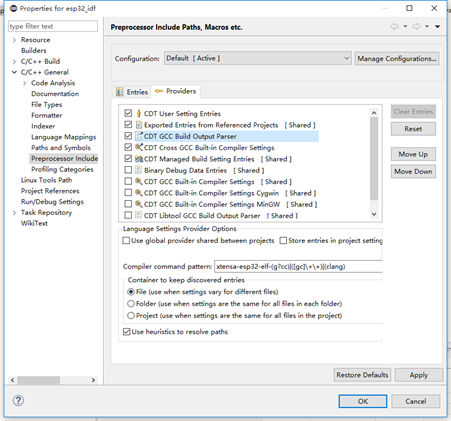
Task: Open the view menu dropdown triangle
Action: click(x=438, y=27)
